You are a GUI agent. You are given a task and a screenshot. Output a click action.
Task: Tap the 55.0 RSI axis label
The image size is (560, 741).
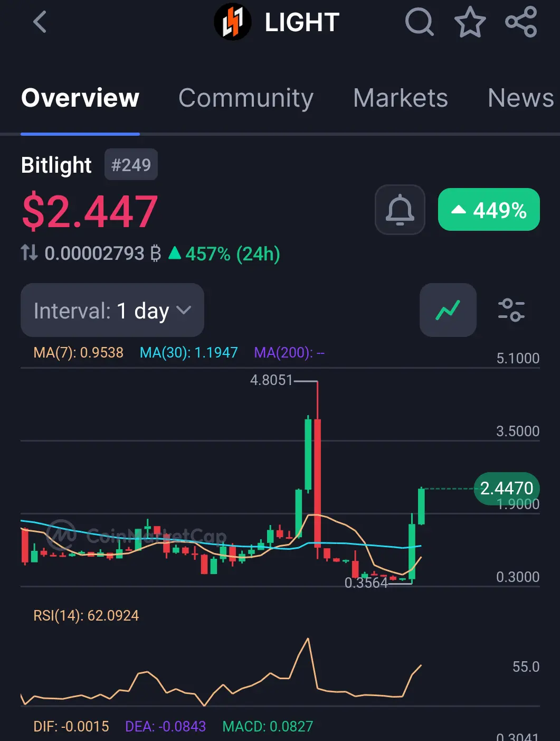pyautogui.click(x=526, y=667)
